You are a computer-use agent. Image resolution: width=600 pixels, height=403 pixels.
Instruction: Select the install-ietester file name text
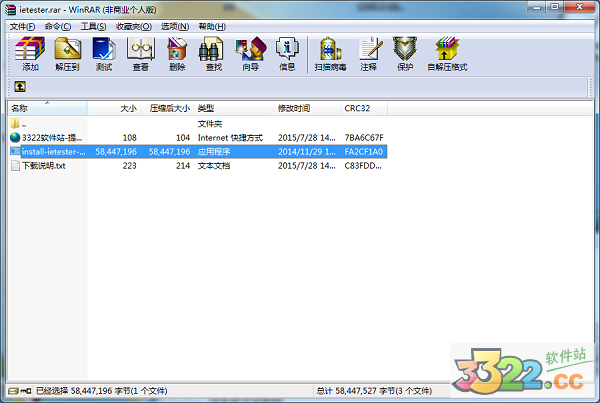[54, 152]
